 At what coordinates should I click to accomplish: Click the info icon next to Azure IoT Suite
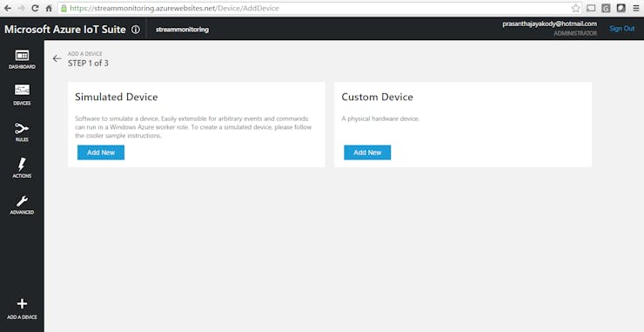136,30
